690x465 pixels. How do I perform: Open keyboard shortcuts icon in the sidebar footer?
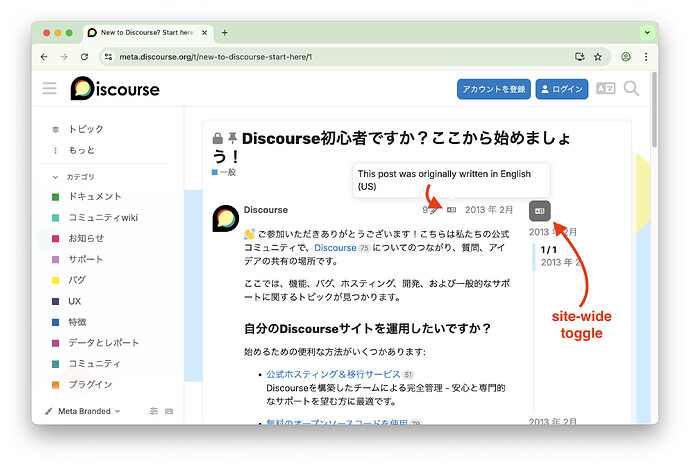[169, 411]
